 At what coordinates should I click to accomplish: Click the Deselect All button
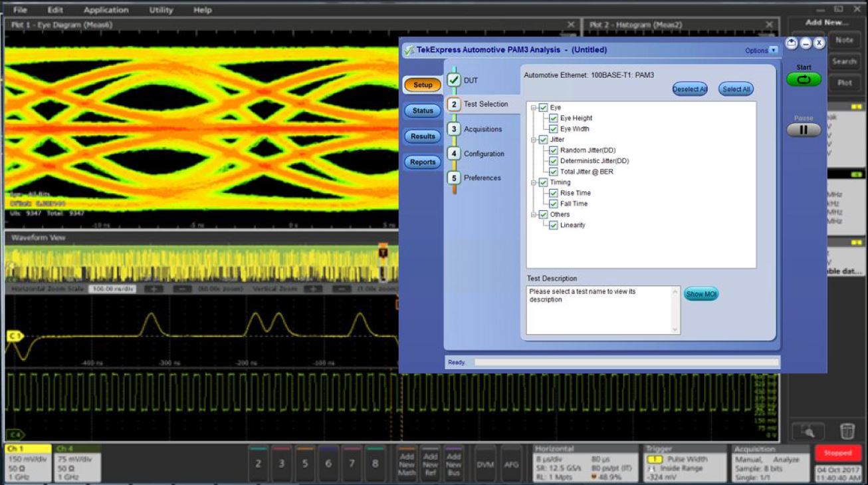(x=689, y=89)
